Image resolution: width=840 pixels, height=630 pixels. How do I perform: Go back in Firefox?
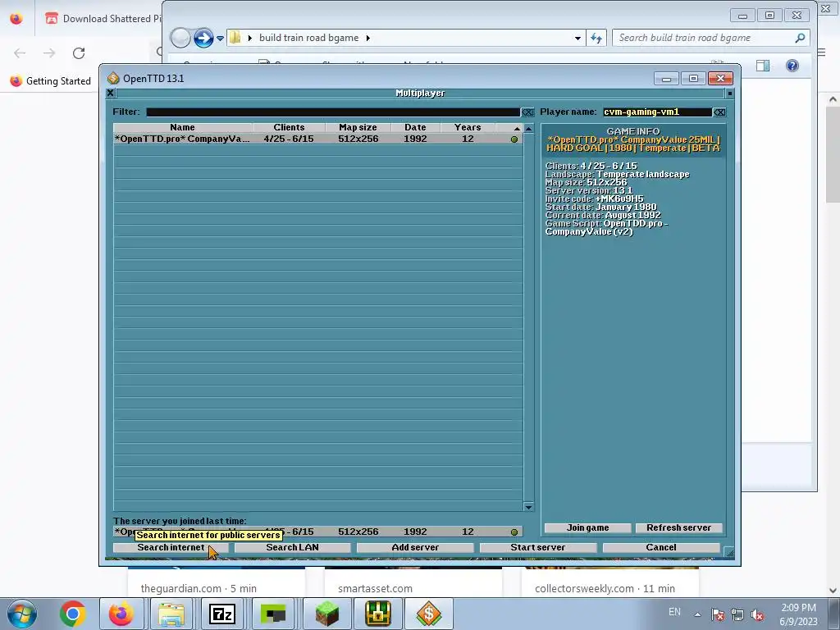[x=20, y=53]
